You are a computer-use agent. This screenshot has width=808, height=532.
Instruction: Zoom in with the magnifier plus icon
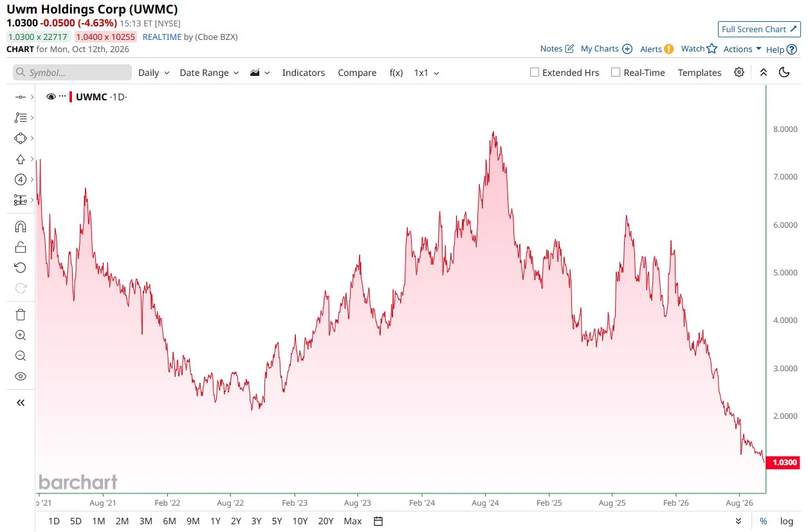pos(20,335)
